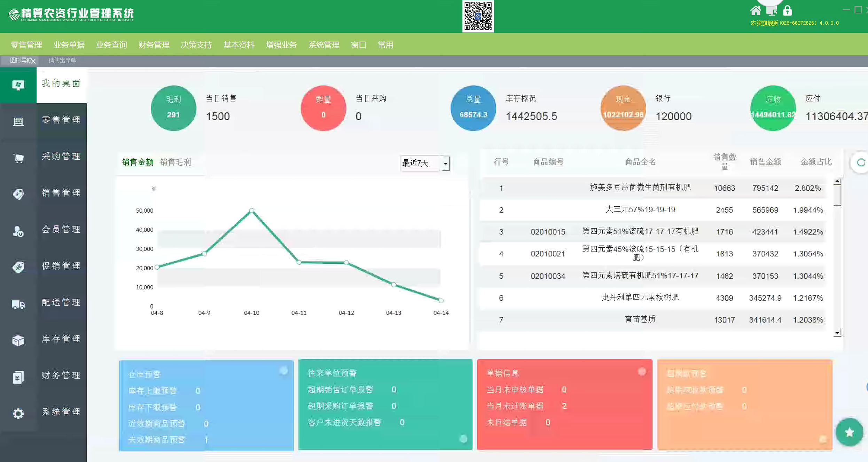868x462 pixels.
Task: Refresh the product sales ranking table
Action: click(861, 162)
